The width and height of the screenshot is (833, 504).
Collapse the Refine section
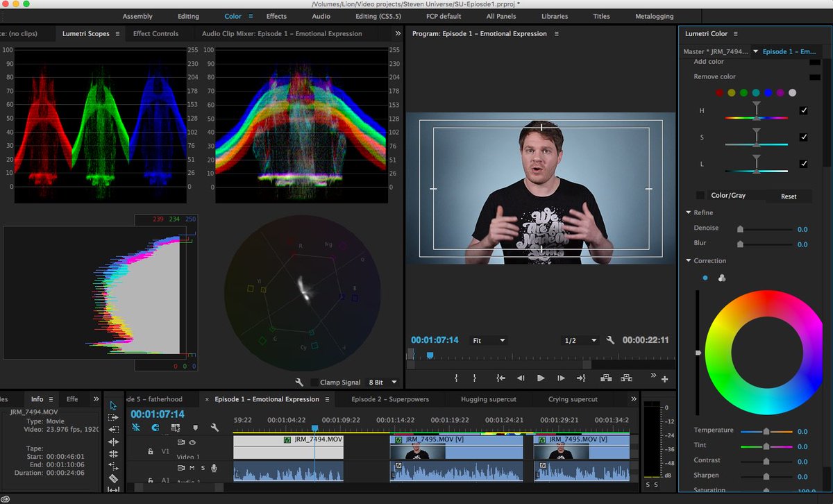tap(688, 212)
